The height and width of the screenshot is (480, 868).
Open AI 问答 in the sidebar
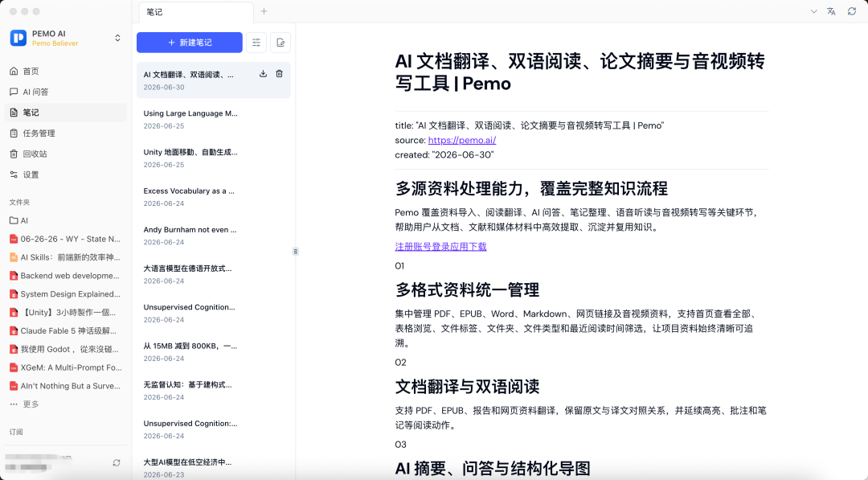(x=66, y=92)
